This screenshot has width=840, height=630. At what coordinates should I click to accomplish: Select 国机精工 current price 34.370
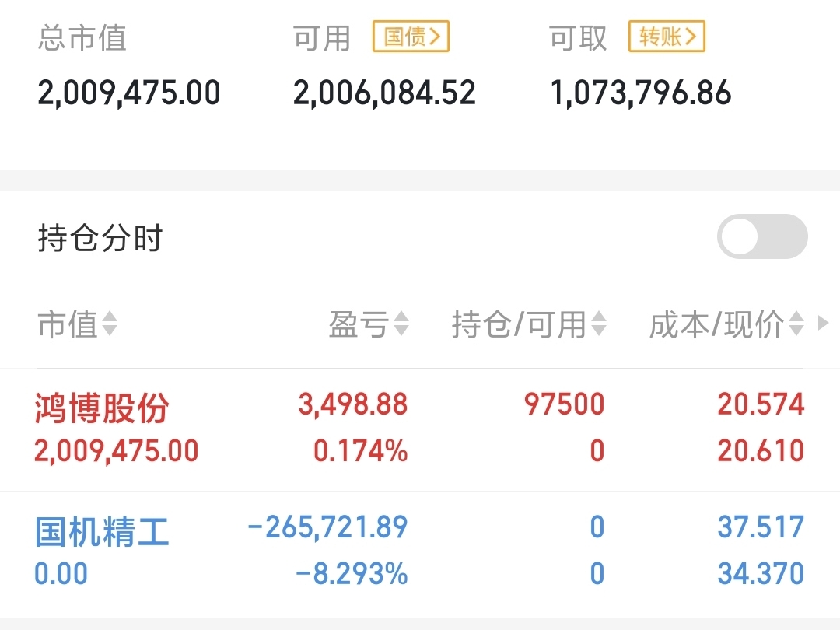[x=761, y=574]
